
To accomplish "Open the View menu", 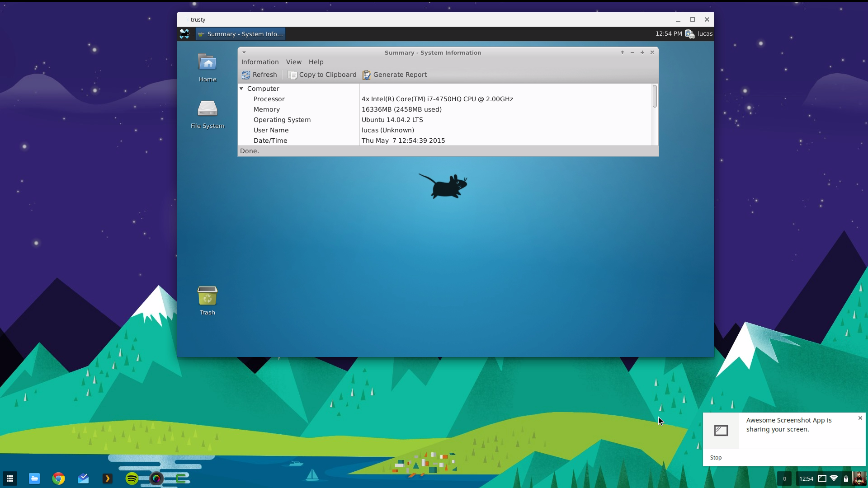I will coord(293,62).
